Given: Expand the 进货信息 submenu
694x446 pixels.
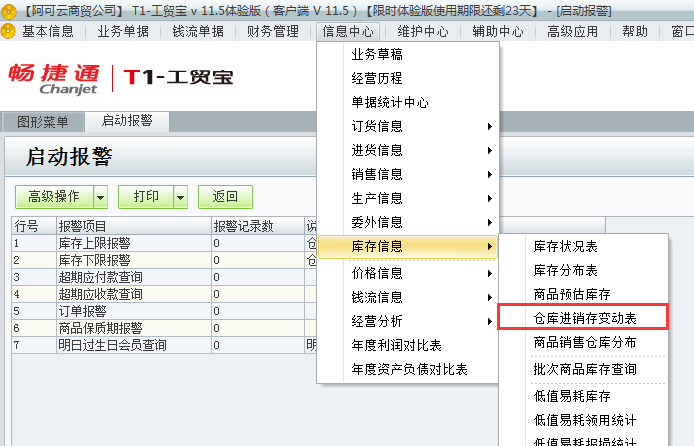Looking at the screenshot, I should tap(408, 150).
